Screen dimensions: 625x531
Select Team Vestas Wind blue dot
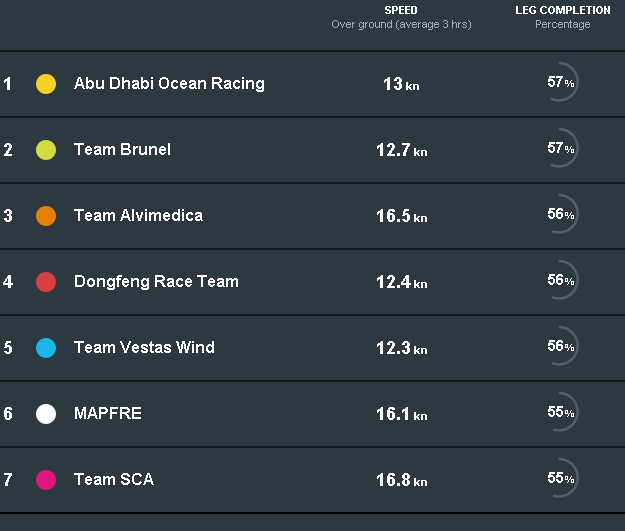(x=46, y=348)
